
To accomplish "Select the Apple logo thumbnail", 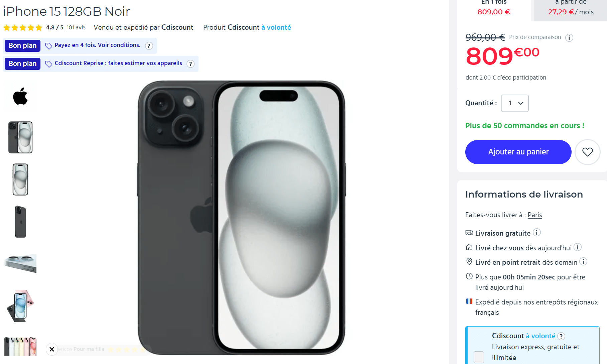I will point(20,96).
